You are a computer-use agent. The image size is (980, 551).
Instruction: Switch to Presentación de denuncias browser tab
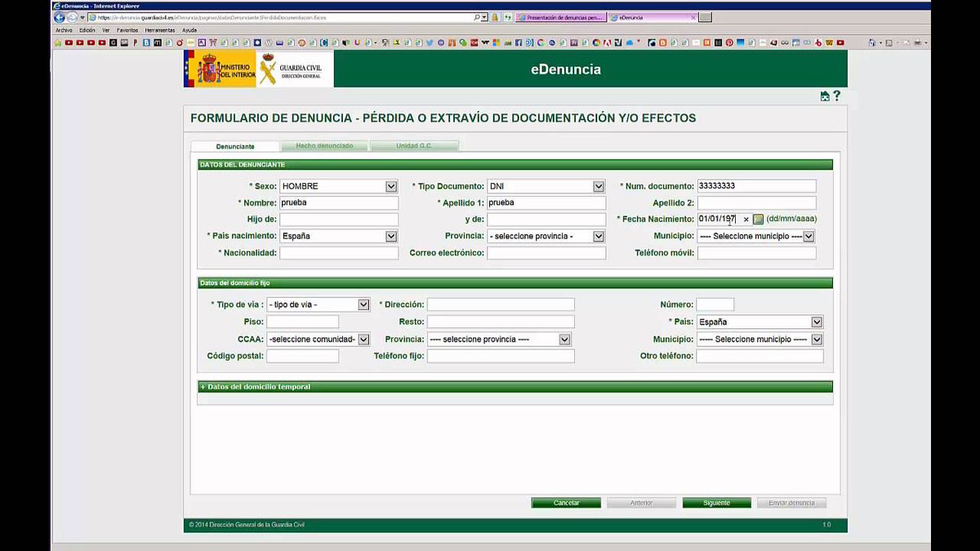(561, 17)
